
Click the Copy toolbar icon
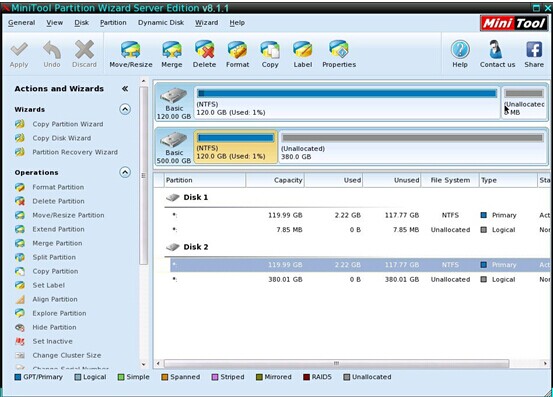[270, 50]
